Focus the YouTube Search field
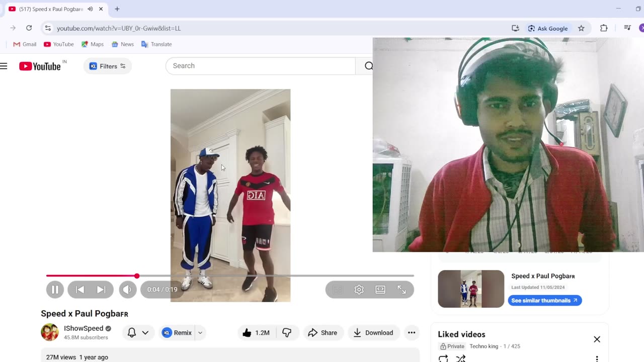Screen dimensions: 644x362 point(260,66)
